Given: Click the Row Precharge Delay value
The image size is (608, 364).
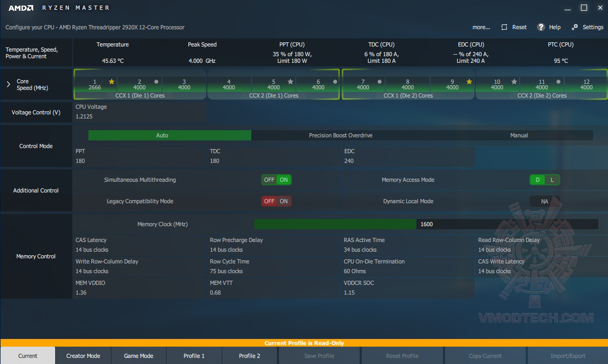Looking at the screenshot, I should [226, 250].
